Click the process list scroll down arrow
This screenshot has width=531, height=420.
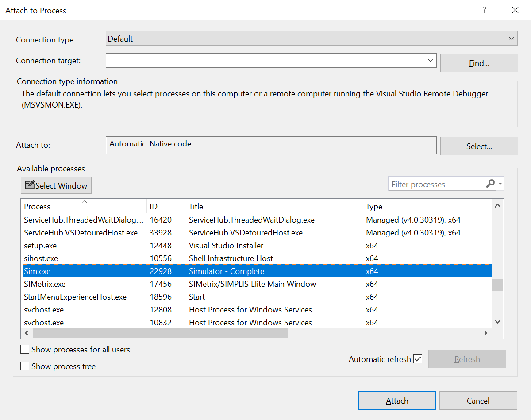pyautogui.click(x=497, y=322)
